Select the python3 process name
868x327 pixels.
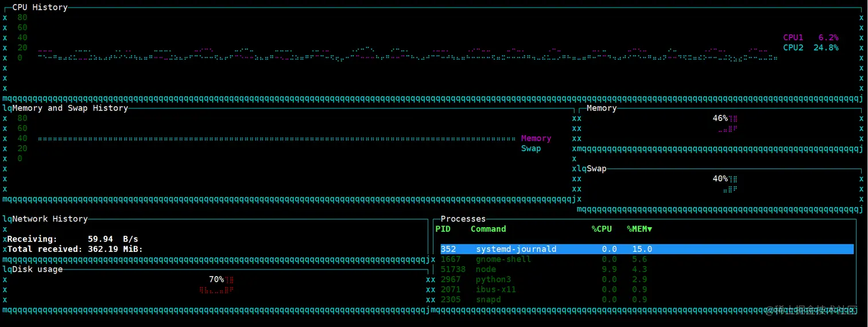pyautogui.click(x=494, y=279)
